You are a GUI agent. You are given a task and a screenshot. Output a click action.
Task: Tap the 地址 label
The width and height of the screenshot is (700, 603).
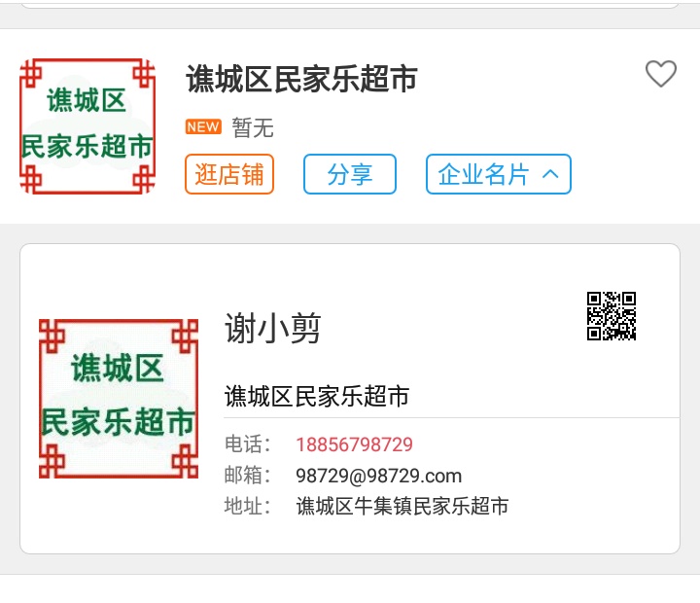[x=247, y=507]
